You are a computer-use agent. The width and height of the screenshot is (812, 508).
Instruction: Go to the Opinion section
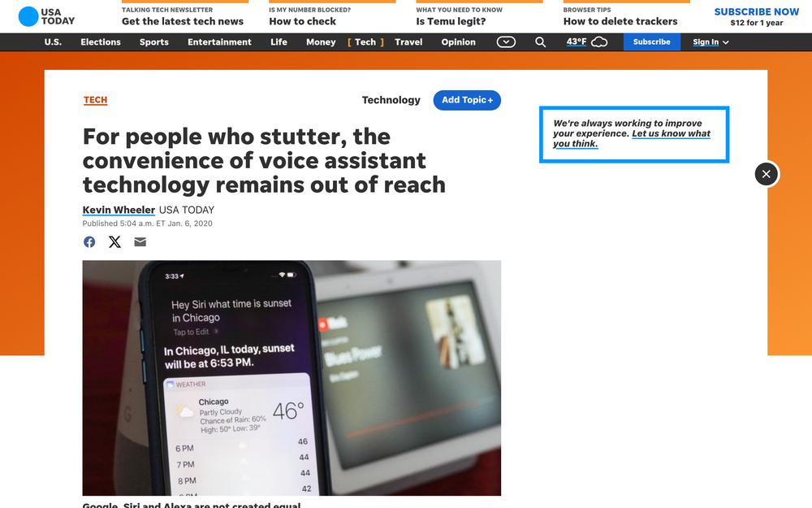pos(458,42)
